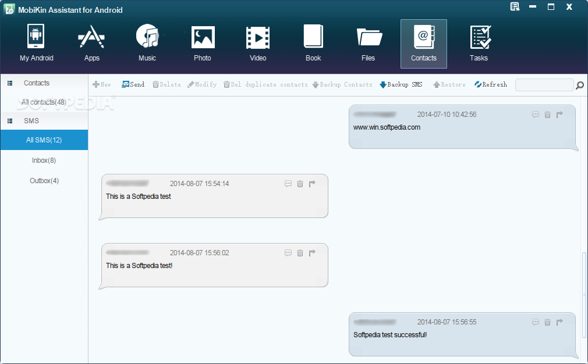Open the Apps section
This screenshot has width=588, height=364.
coord(91,43)
